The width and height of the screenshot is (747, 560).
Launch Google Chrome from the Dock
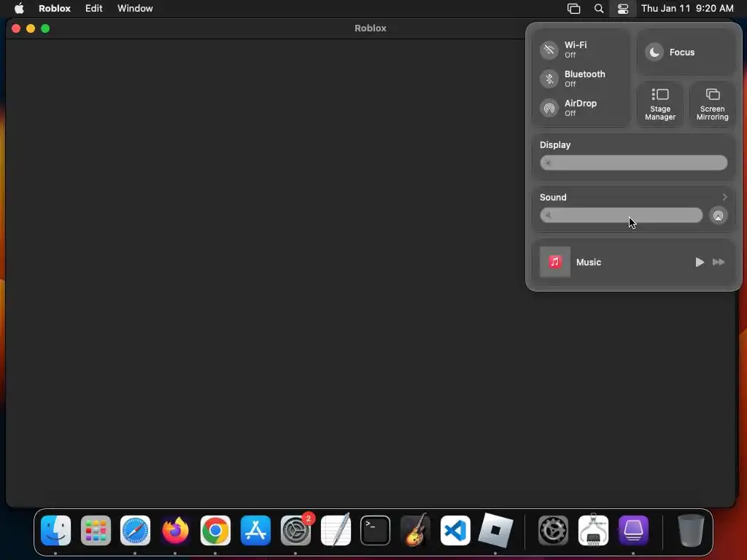(x=215, y=531)
